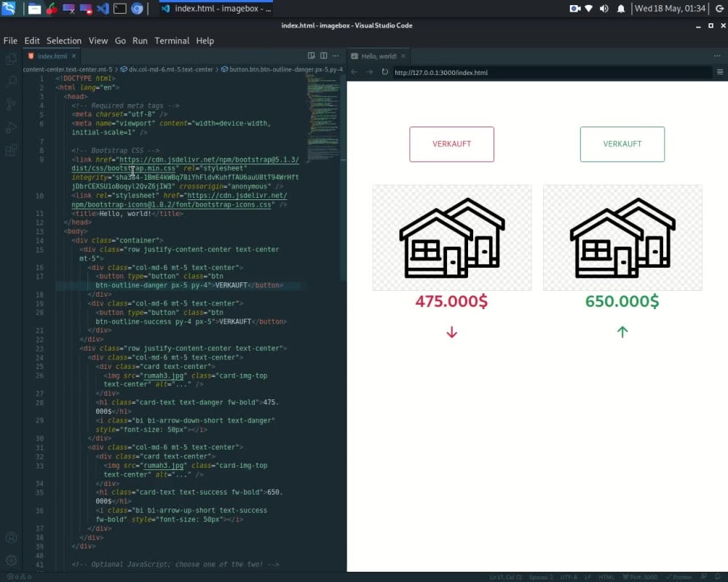Click the Split Editor icon above the code
Image resolution: width=728 pixels, height=582 pixels.
(323, 55)
